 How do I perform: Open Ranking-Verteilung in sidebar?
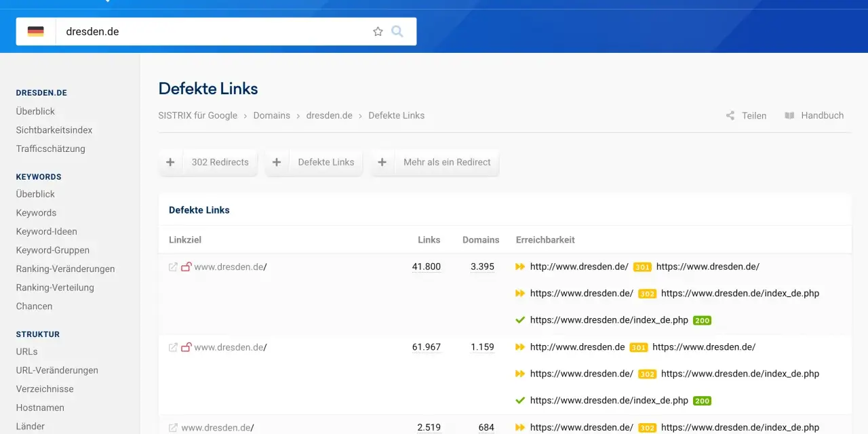[x=56, y=288]
